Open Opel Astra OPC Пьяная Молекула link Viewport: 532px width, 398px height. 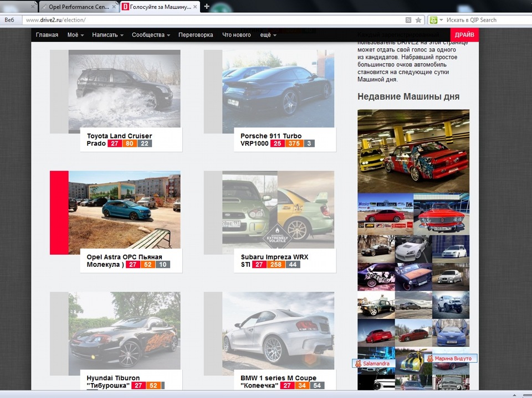tap(124, 260)
